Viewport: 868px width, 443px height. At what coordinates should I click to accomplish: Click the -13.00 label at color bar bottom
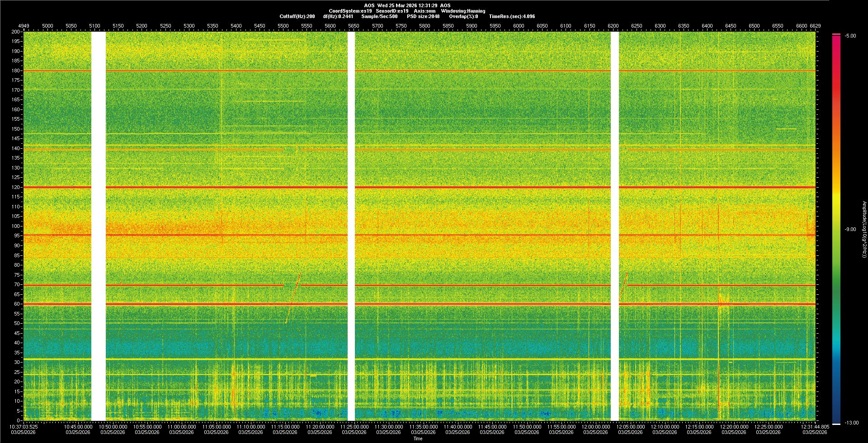[x=851, y=423]
